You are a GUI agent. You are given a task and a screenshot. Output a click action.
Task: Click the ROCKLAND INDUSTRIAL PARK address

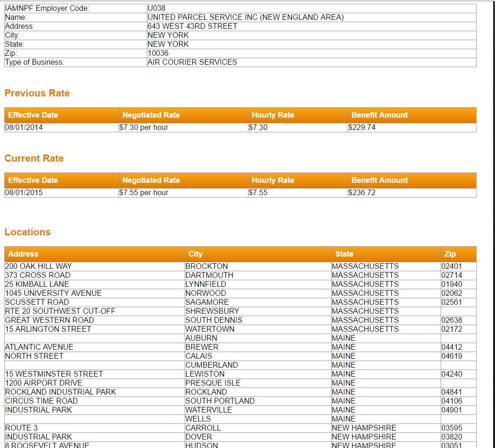tap(60, 392)
